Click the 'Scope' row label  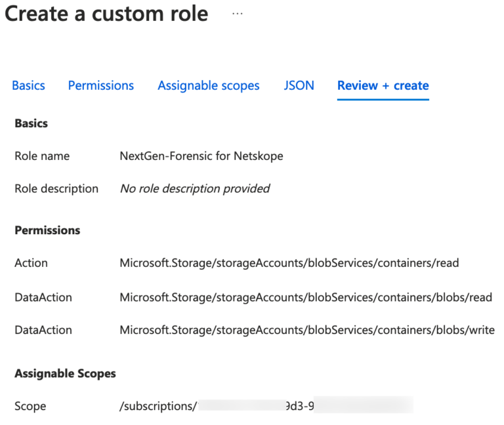pyautogui.click(x=30, y=406)
